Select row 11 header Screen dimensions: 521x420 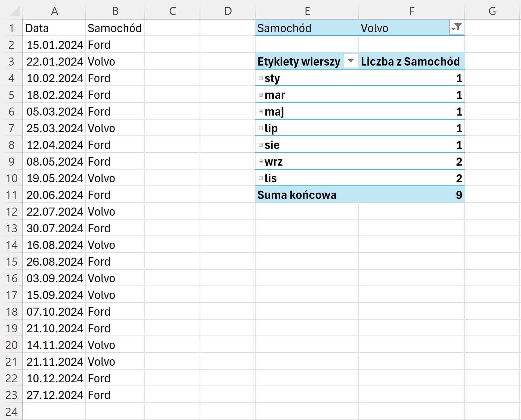pyautogui.click(x=12, y=195)
